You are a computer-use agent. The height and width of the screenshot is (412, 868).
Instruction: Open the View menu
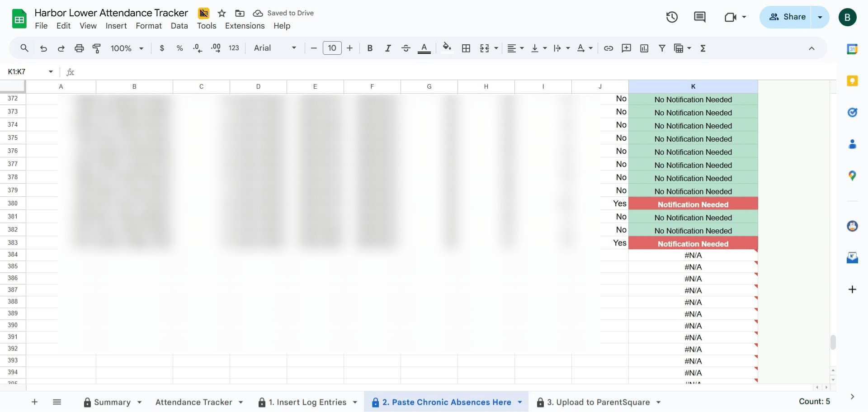pos(88,26)
